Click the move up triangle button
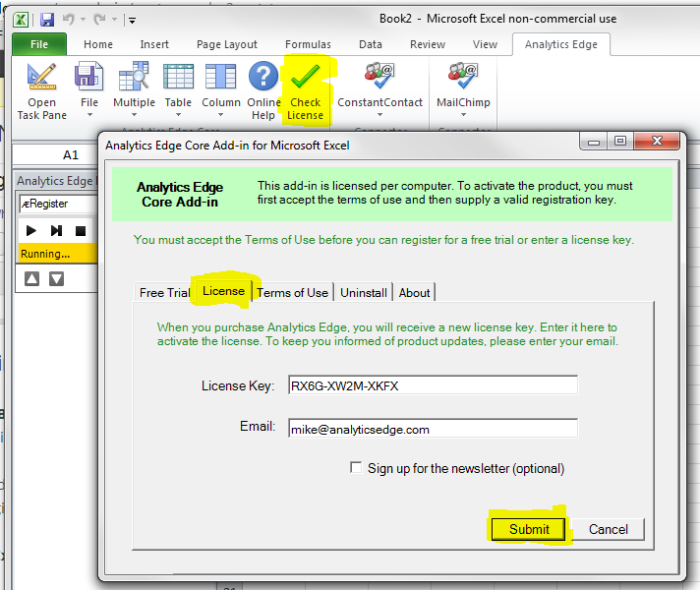Image resolution: width=700 pixels, height=590 pixels. (x=31, y=278)
